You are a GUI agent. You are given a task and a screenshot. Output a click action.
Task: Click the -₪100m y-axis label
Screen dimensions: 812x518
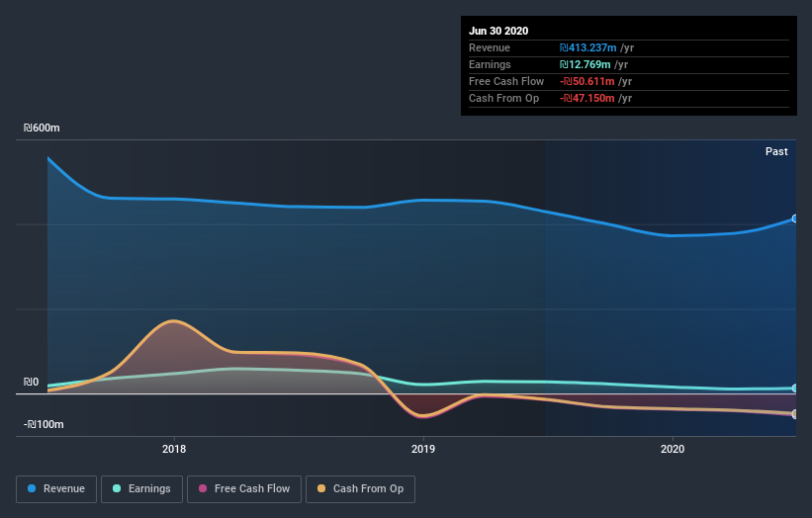pos(44,424)
